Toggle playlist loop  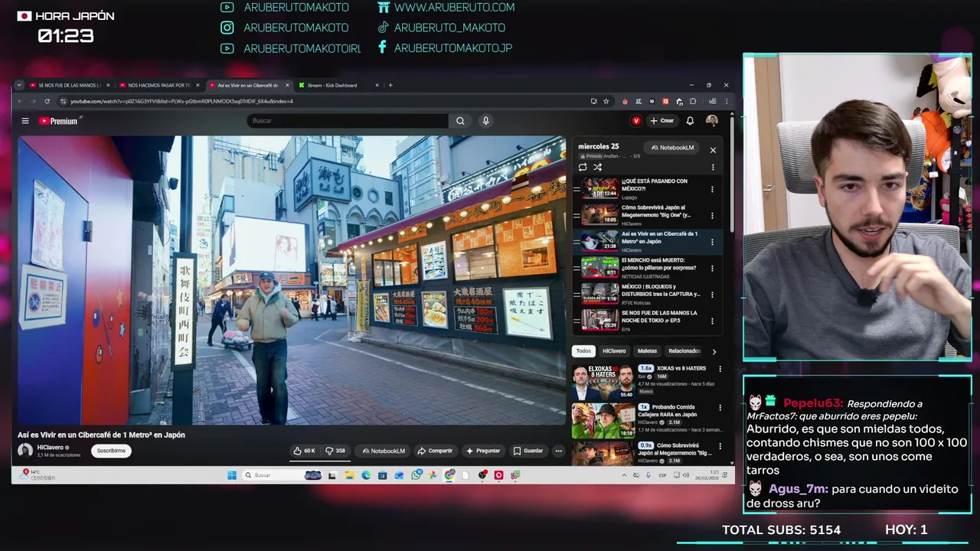click(x=583, y=167)
